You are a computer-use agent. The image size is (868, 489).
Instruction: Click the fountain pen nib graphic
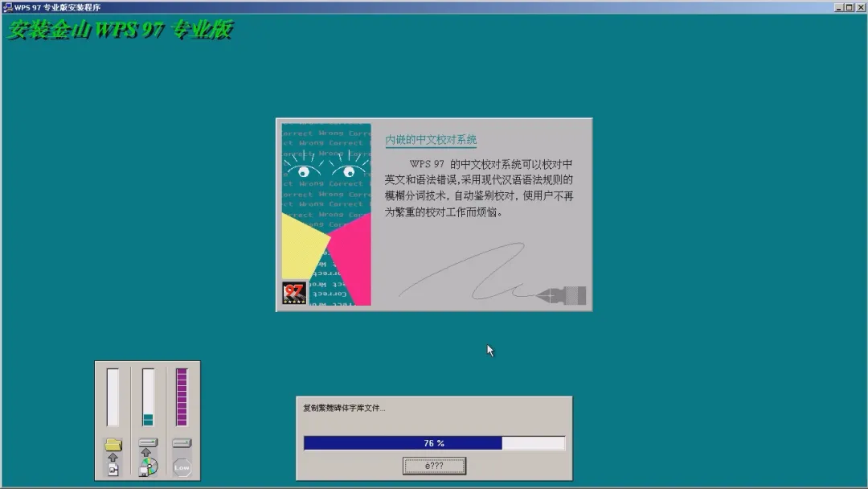(x=561, y=296)
